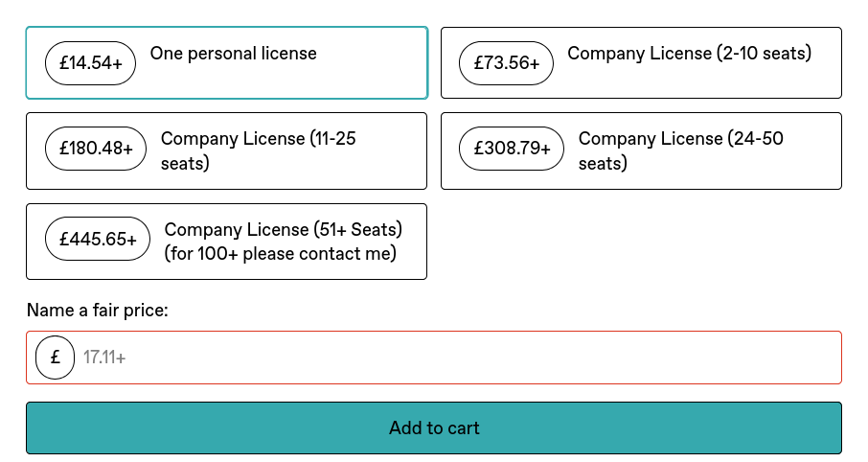Click the £14.54+ price badge
This screenshot has width=868, height=462.
[x=90, y=63]
